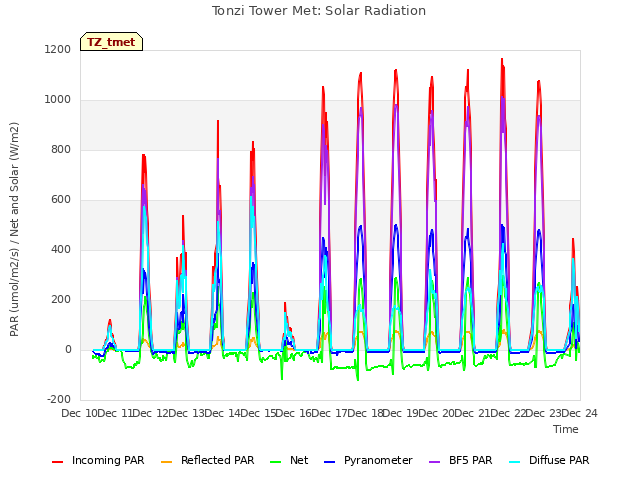
Task: Click the 1000 y-axis tick value
Action: [58, 100]
